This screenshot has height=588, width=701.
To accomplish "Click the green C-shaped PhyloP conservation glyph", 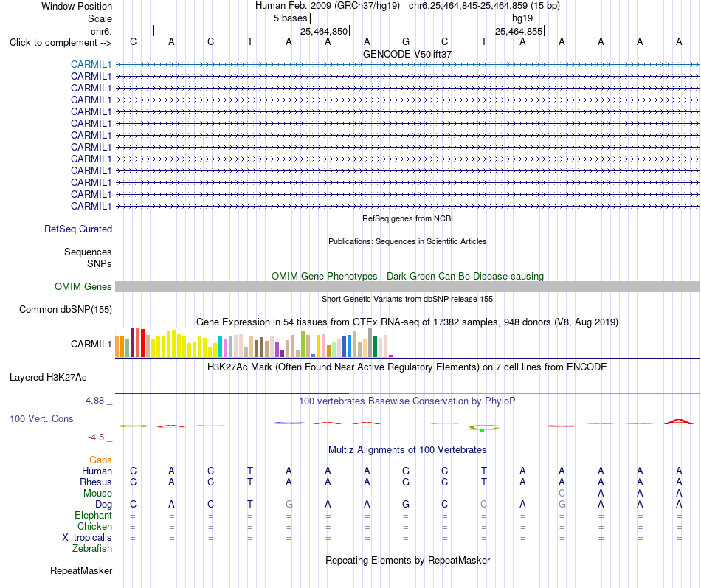I will click(483, 428).
